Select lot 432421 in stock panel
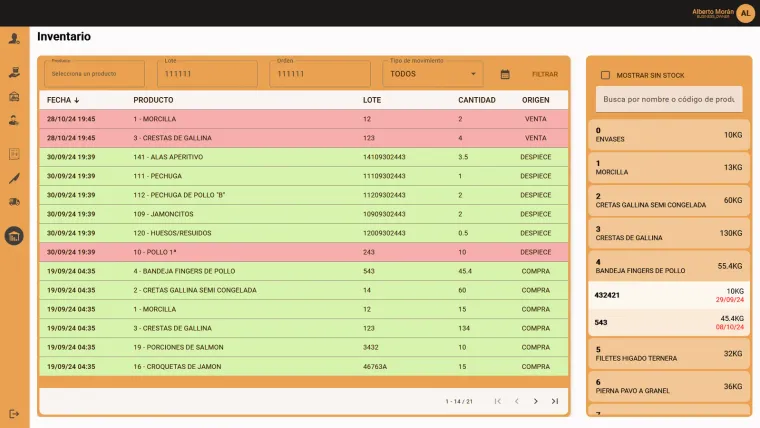This screenshot has height=428, width=760. tap(669, 295)
